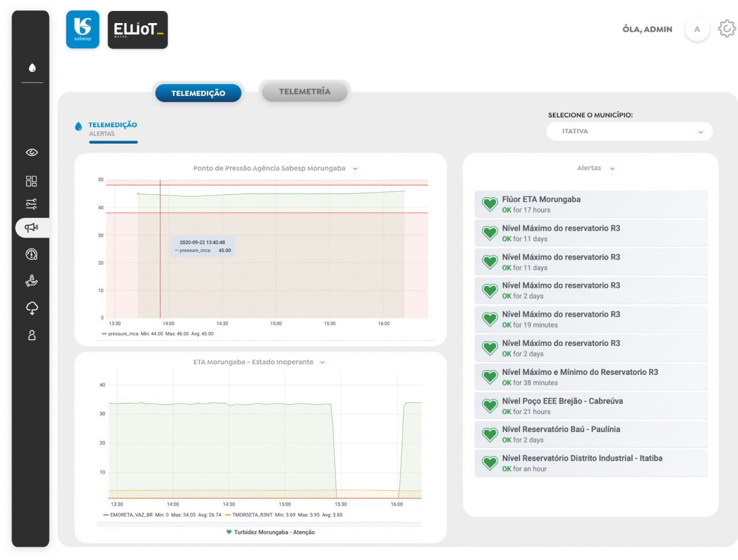Screen dimensions: 738x560
Task: Click the Sabesp logo in the header
Action: click(x=82, y=29)
